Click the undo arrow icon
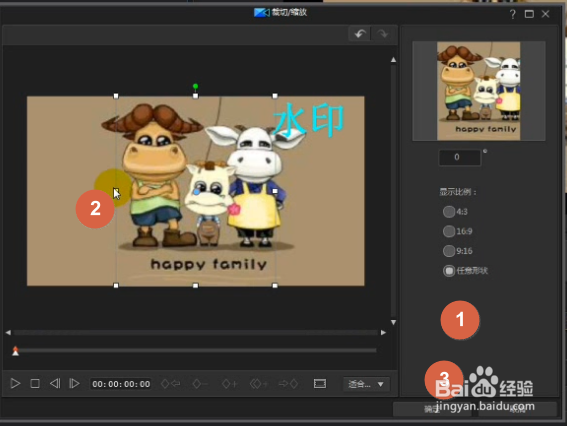Image resolution: width=567 pixels, height=426 pixels. pyautogui.click(x=360, y=34)
